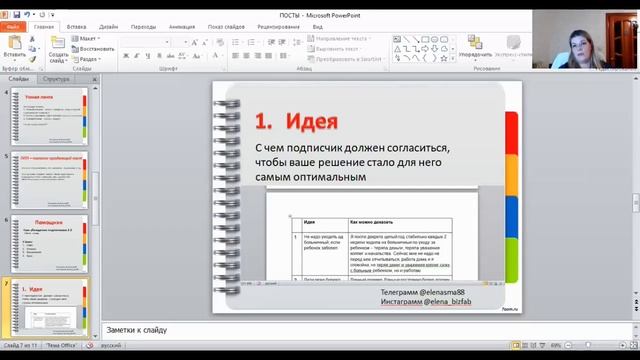Open the Рецензирование ribbon tab
The width and height of the screenshot is (640, 360).
(x=278, y=27)
